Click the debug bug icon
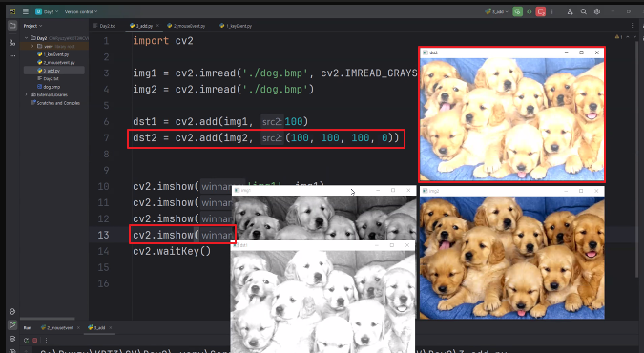Screen dimensions: 644x353 click(530, 11)
